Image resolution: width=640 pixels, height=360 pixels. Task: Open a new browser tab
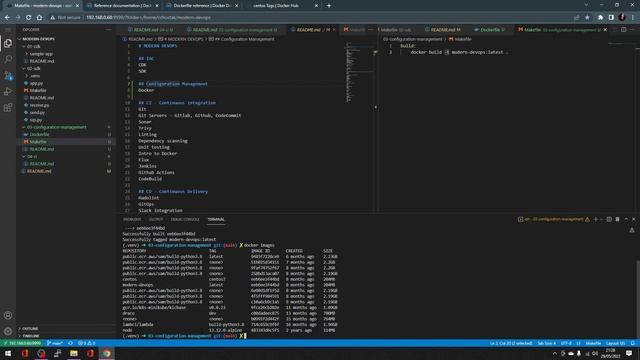329,6
